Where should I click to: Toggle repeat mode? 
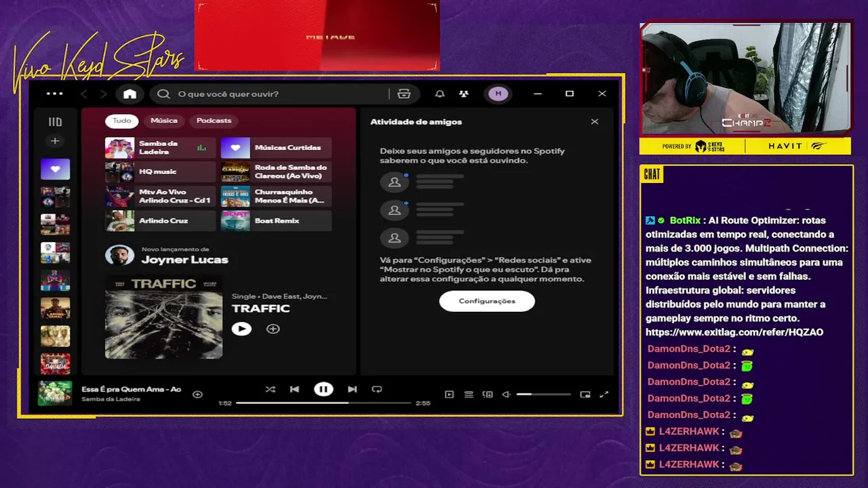click(x=377, y=389)
